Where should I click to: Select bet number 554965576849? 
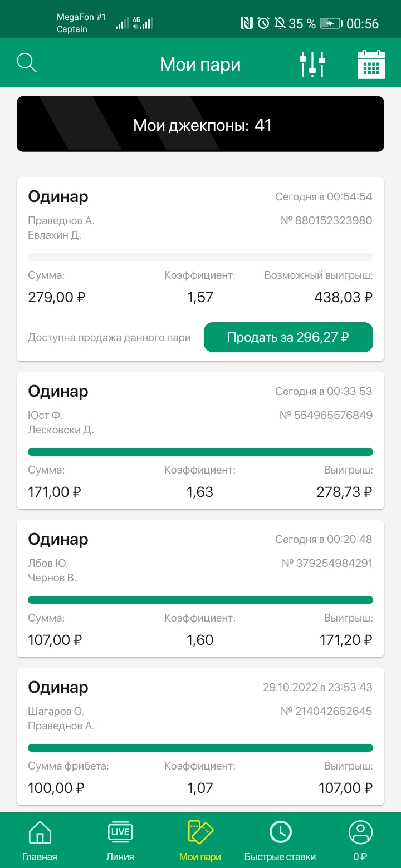click(326, 415)
